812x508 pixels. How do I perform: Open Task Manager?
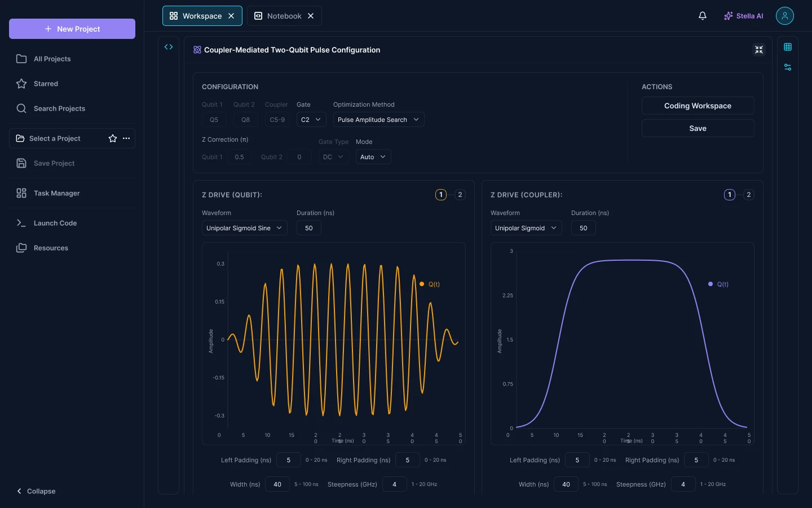(x=72, y=193)
